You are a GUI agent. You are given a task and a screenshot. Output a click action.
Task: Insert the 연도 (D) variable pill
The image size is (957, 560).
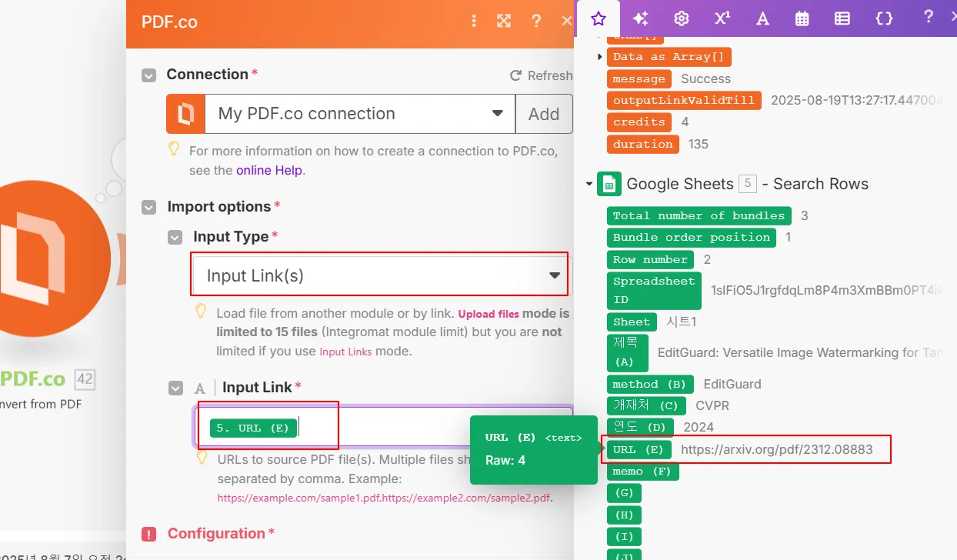tap(640, 427)
